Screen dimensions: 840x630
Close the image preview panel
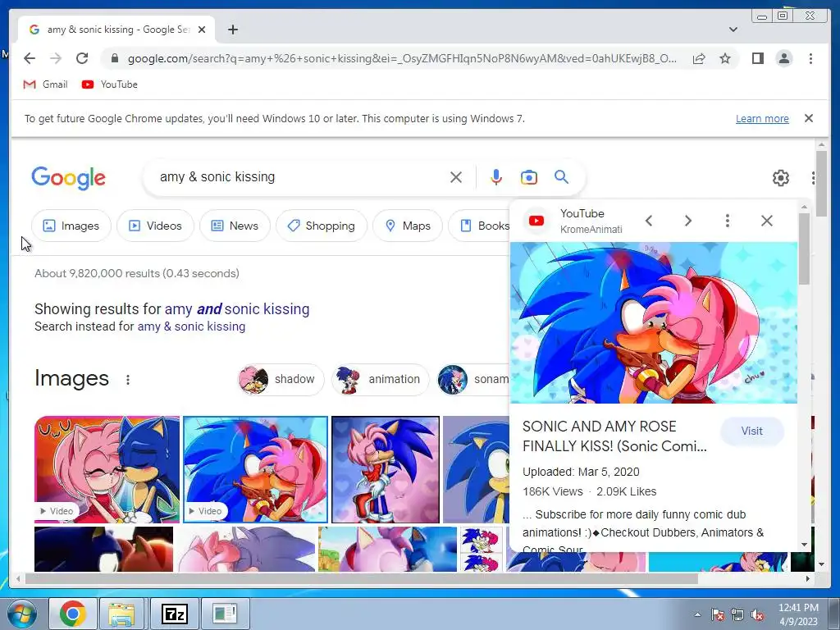(767, 221)
